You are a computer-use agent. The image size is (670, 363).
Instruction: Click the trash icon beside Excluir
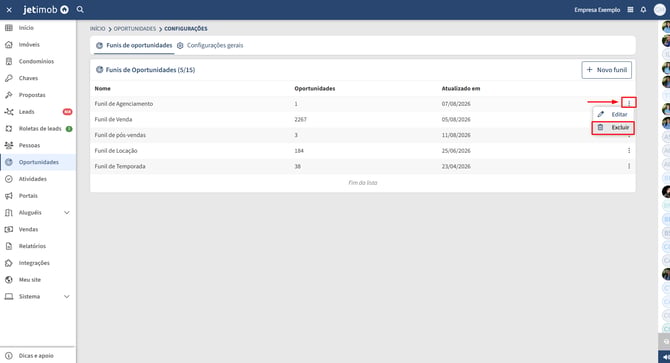pyautogui.click(x=600, y=127)
